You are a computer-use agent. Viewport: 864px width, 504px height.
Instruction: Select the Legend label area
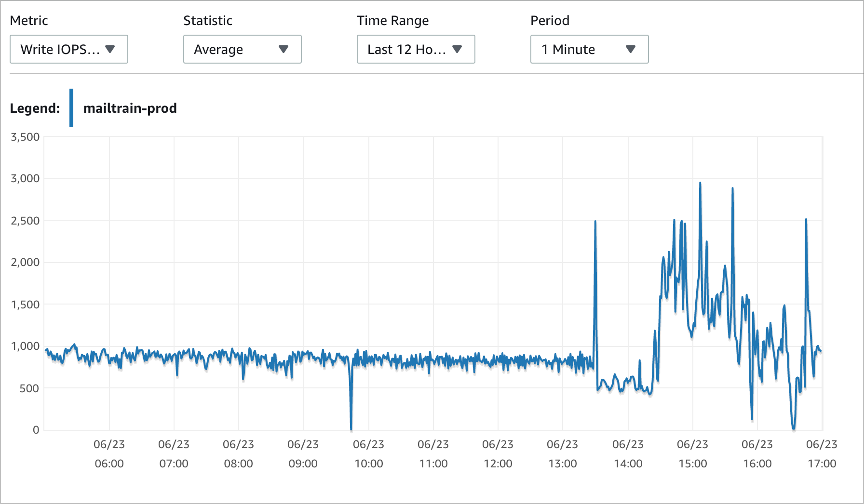(x=34, y=108)
